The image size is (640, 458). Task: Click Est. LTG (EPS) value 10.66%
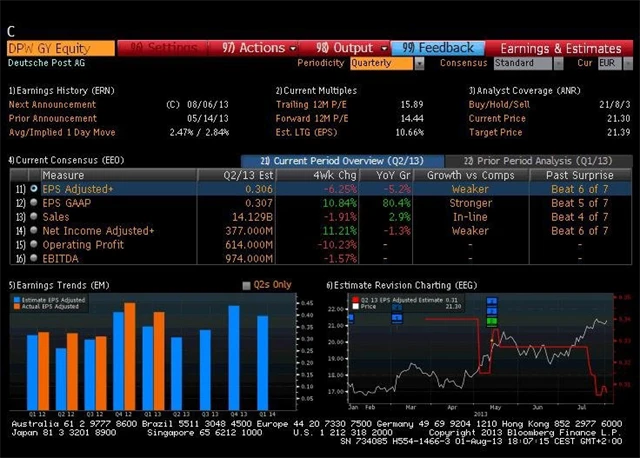pos(409,132)
